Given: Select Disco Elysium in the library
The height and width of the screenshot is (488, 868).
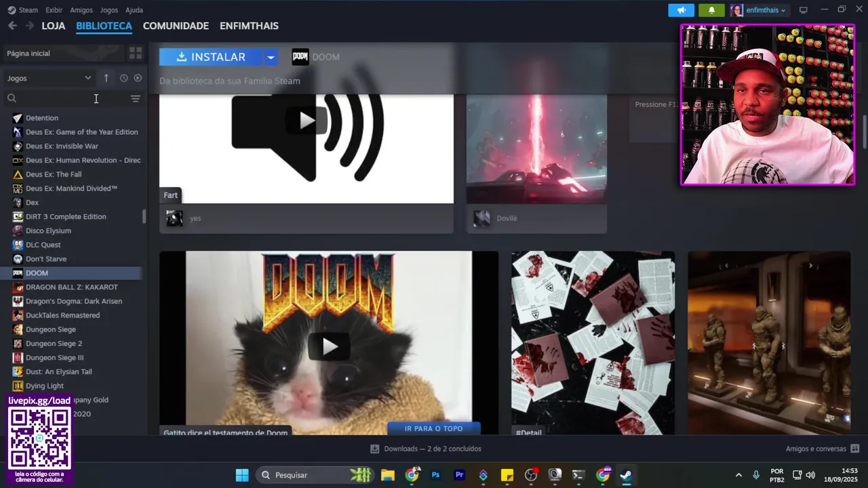Looking at the screenshot, I should 48,230.
